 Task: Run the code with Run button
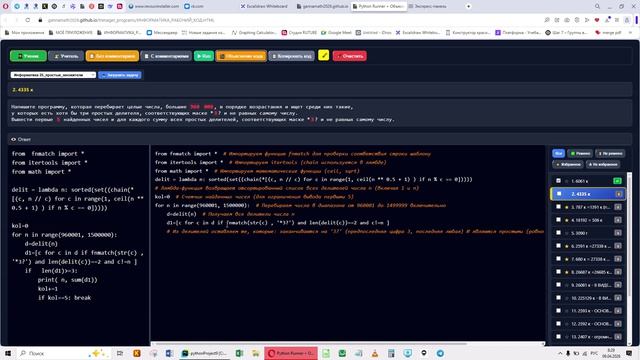204,56
